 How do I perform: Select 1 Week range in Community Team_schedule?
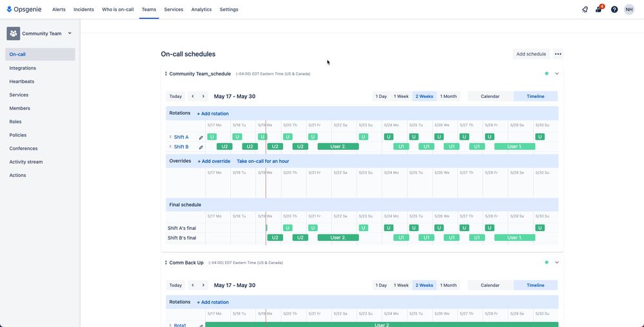click(401, 97)
